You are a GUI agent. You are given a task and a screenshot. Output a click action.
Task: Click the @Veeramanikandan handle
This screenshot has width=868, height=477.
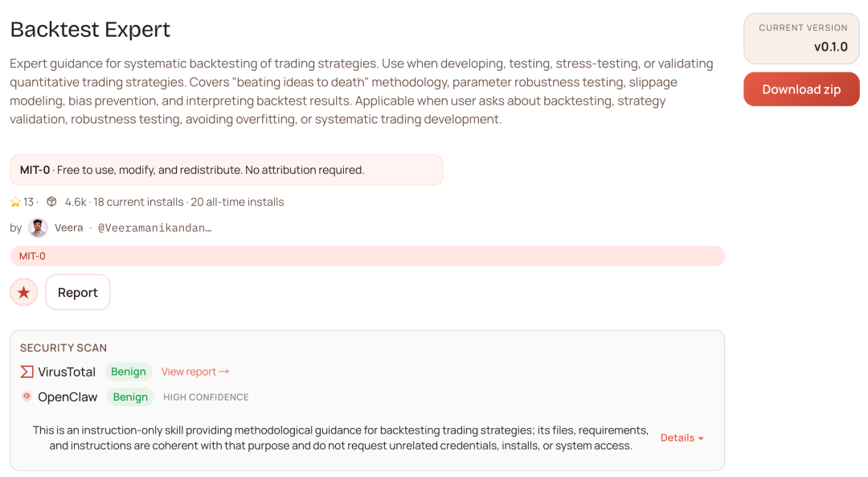154,228
